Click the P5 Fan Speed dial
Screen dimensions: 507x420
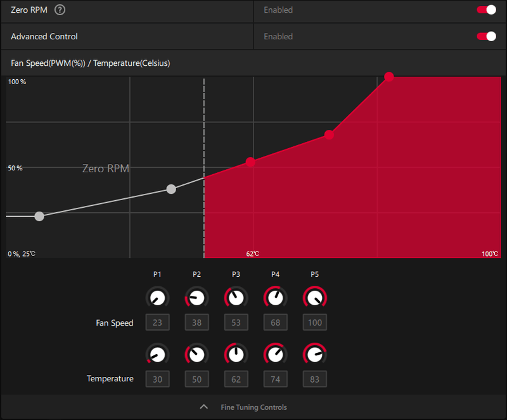[x=315, y=298]
